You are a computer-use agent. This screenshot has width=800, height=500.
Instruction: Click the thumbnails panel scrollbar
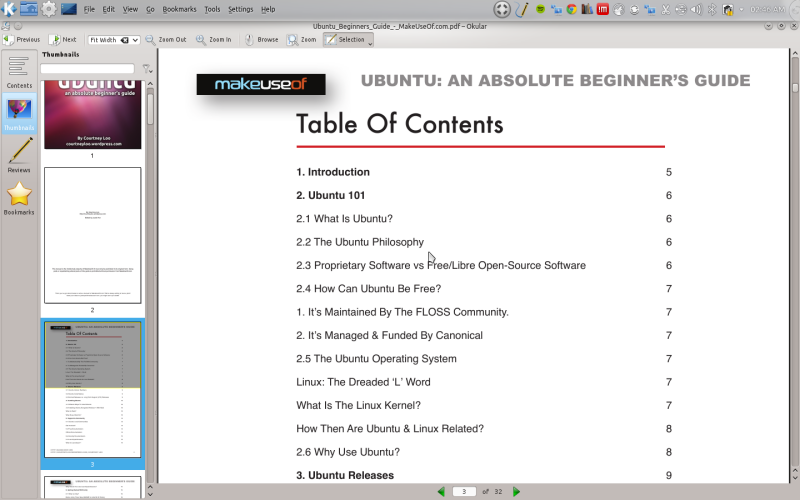click(150, 107)
